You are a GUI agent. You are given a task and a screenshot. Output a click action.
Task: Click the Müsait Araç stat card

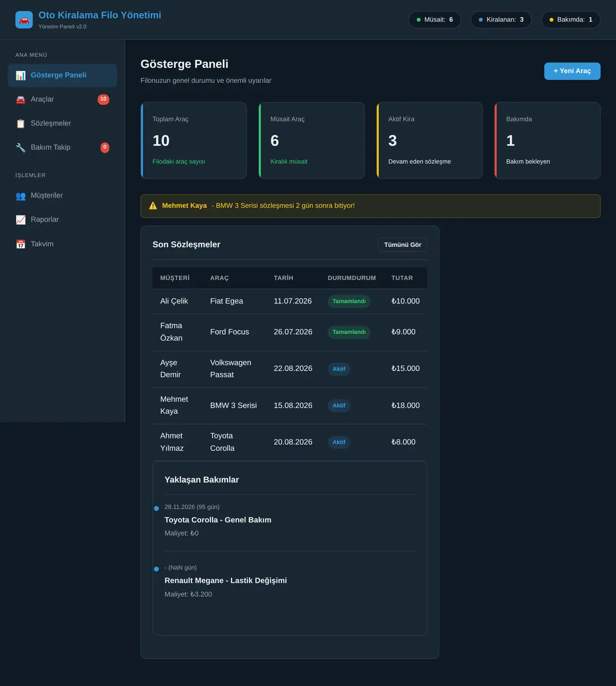pyautogui.click(x=312, y=141)
